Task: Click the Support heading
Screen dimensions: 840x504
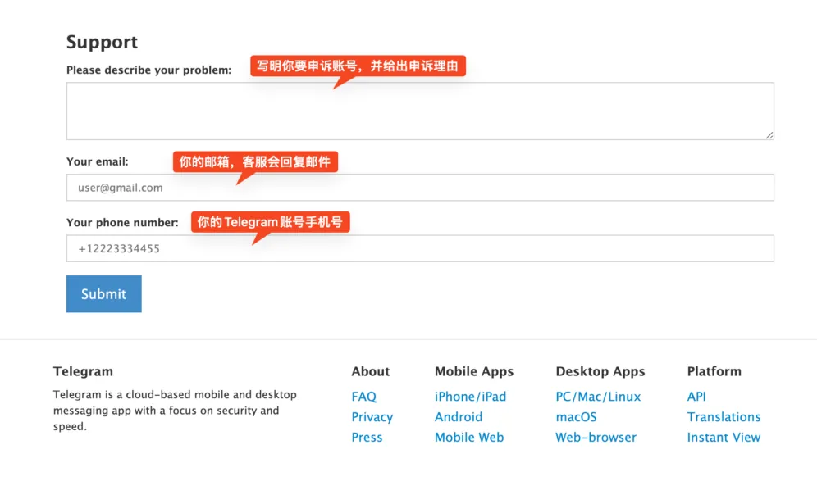Action: 102,42
